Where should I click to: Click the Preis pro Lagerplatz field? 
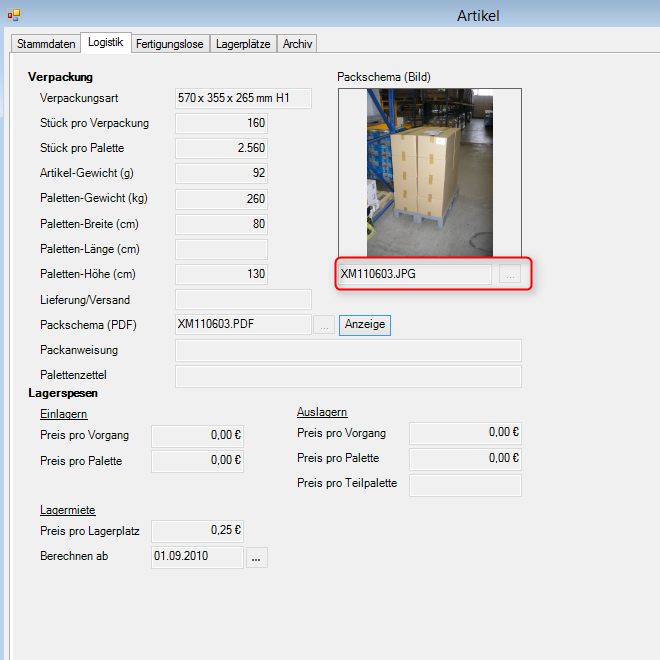[197, 531]
